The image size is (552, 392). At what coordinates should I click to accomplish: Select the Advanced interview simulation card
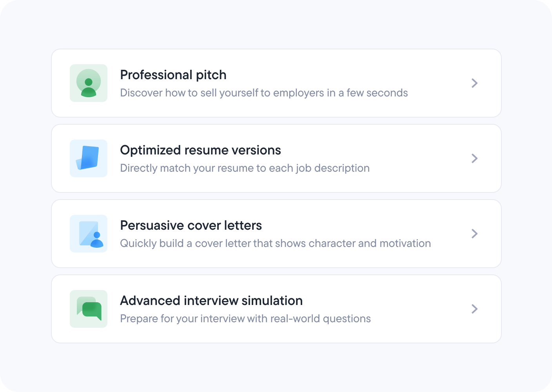point(276,309)
